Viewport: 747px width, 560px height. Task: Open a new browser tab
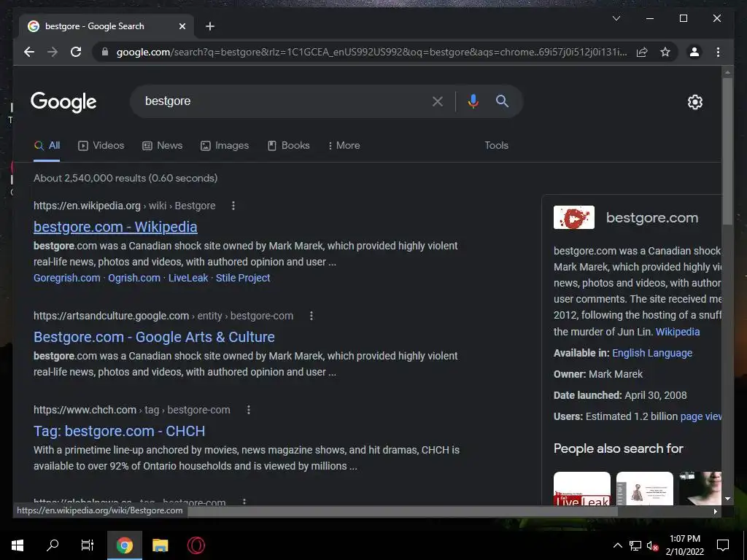pyautogui.click(x=209, y=27)
